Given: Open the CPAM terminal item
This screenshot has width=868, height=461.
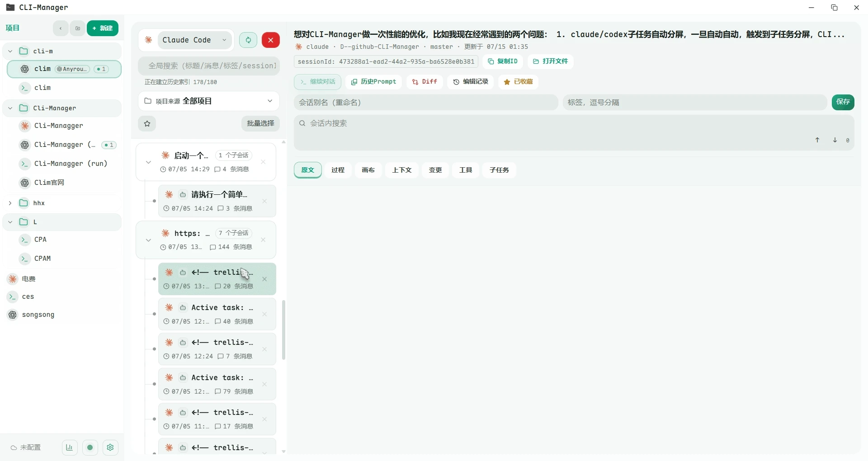Looking at the screenshot, I should (x=64, y=259).
